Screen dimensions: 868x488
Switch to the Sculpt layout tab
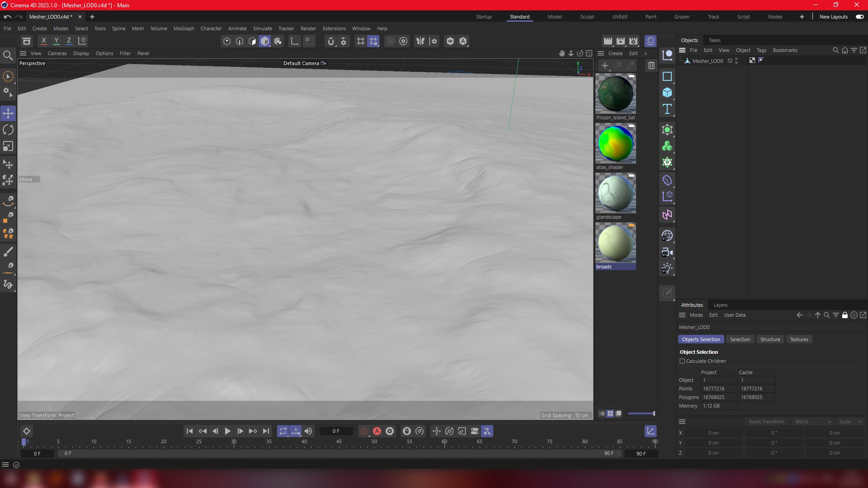click(587, 17)
